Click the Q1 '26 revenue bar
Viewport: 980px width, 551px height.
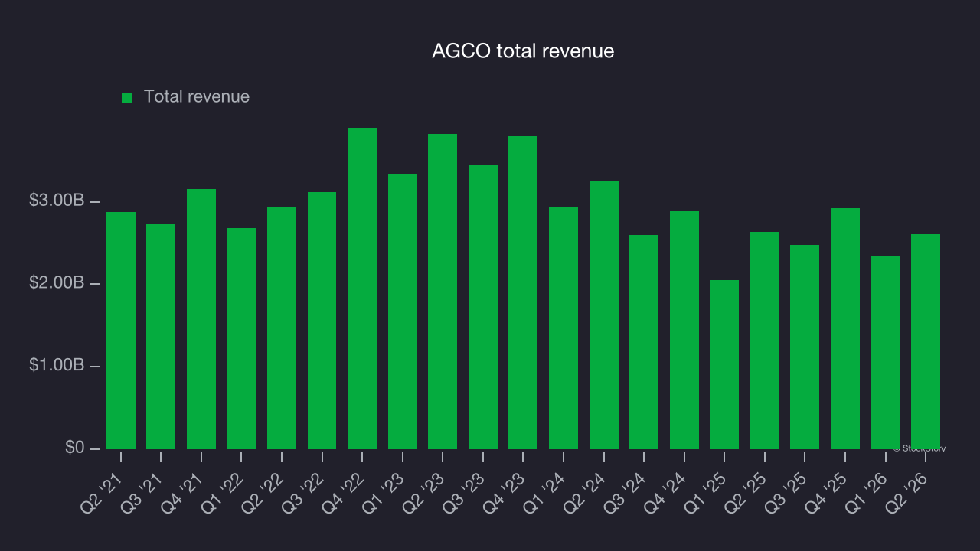point(886,353)
